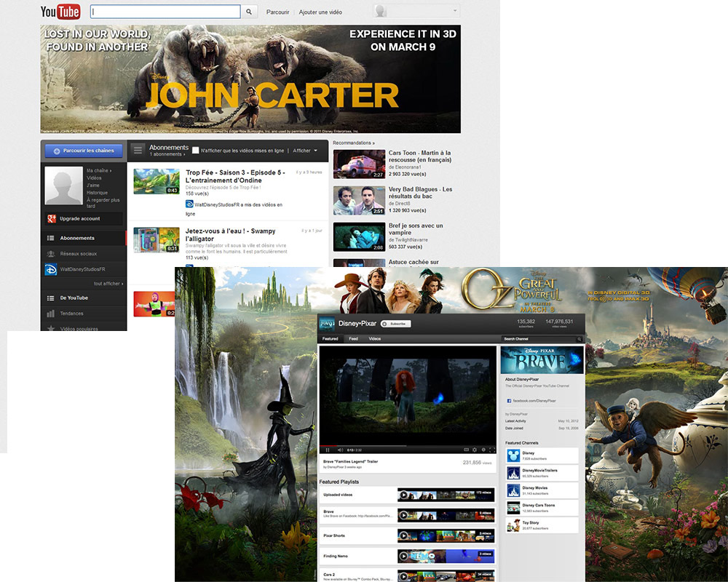This screenshot has height=582, width=728.
Task: Click the Disney channel Mickey icon in Featured Channels
Action: point(513,455)
